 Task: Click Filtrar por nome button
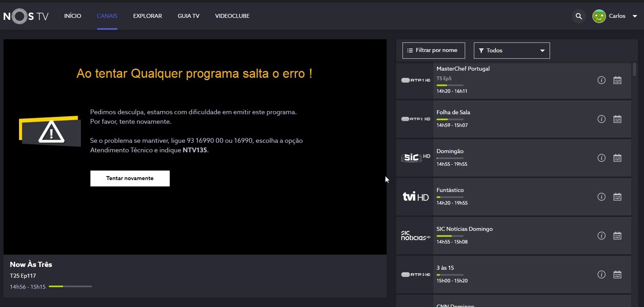point(433,50)
